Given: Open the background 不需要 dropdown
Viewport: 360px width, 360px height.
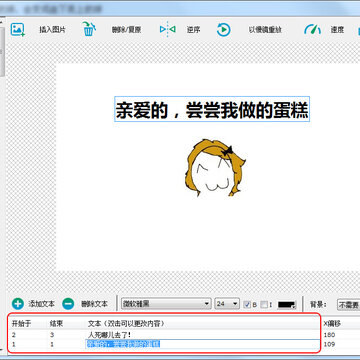Looking at the screenshot, I should click(349, 304).
